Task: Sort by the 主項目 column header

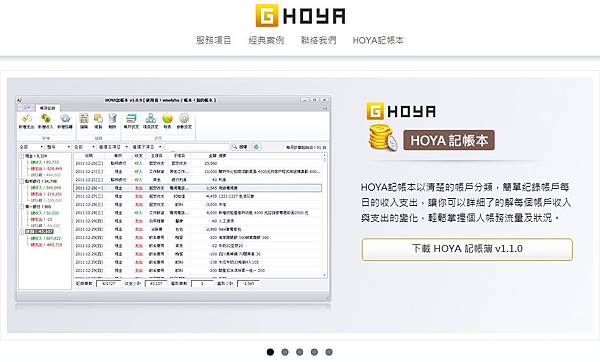Action: coord(157,156)
